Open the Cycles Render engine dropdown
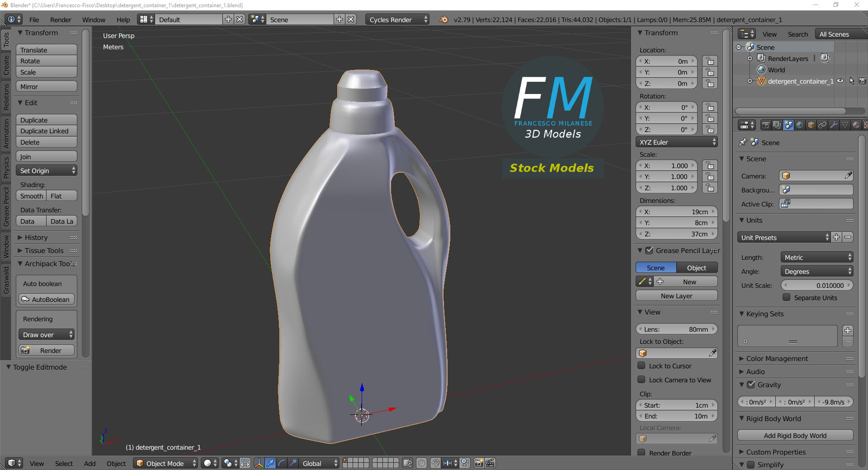Image resolution: width=868 pixels, height=470 pixels. coord(397,19)
